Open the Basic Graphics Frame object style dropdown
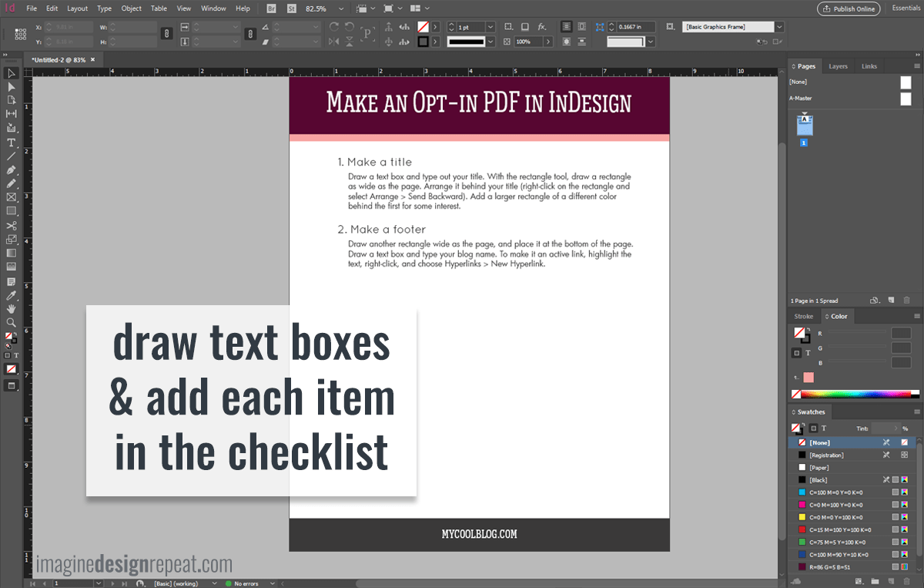924x588 pixels. (779, 26)
